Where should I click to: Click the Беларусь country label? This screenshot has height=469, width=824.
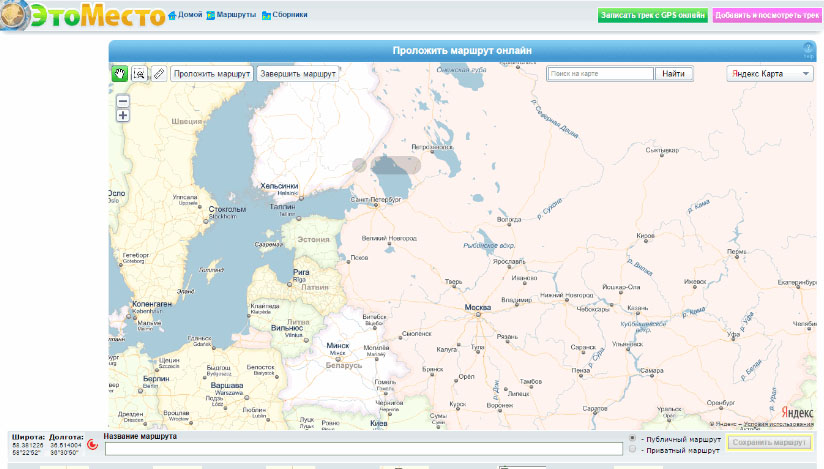pyautogui.click(x=344, y=365)
